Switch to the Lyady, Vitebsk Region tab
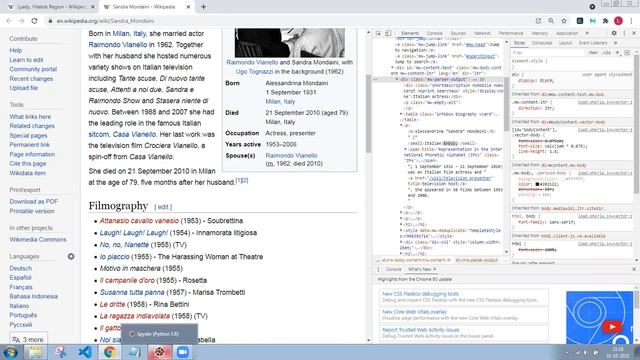The width and height of the screenshot is (640, 360). pos(51,7)
